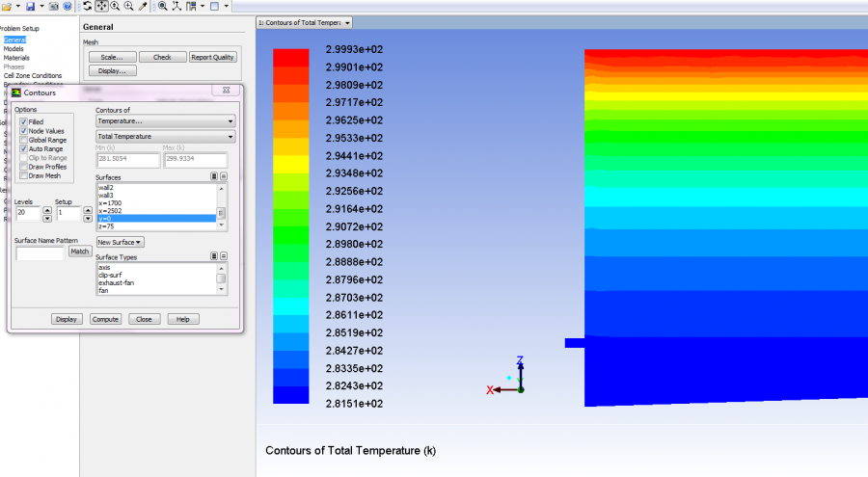
Task: Select the rotate view tool
Action: (x=87, y=7)
